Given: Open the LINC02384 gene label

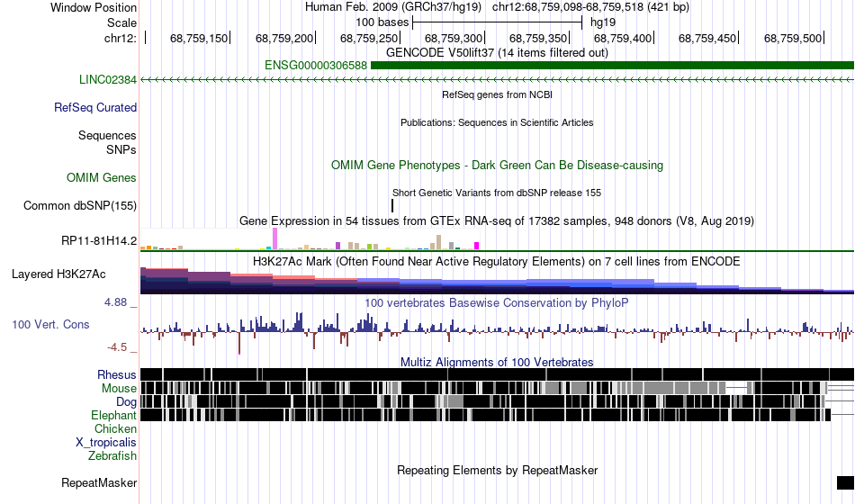Looking at the screenshot, I should pyautogui.click(x=108, y=79).
